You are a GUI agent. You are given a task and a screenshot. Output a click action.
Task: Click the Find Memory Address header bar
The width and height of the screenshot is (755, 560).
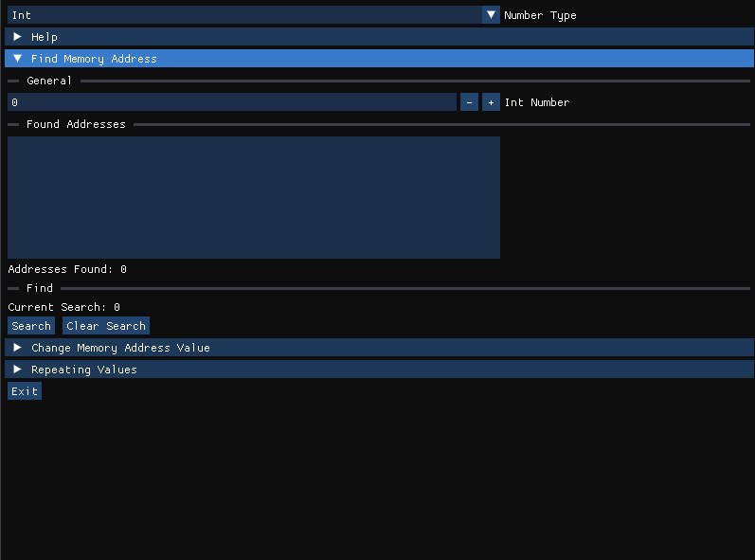379,59
